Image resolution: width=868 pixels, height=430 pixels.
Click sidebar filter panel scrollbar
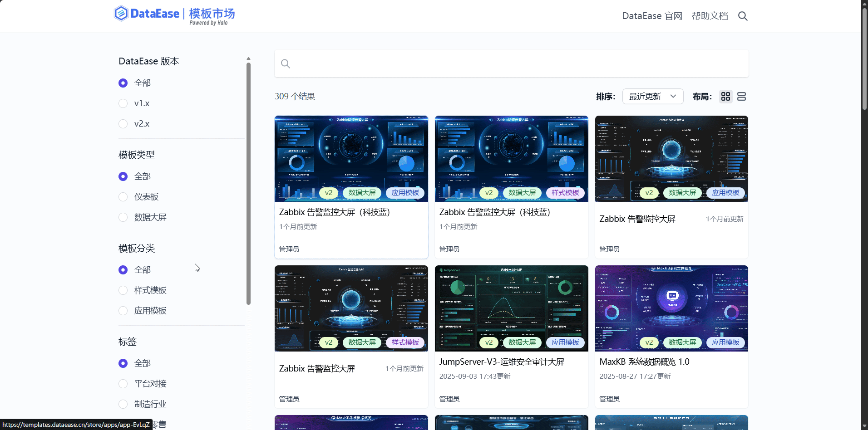click(248, 184)
